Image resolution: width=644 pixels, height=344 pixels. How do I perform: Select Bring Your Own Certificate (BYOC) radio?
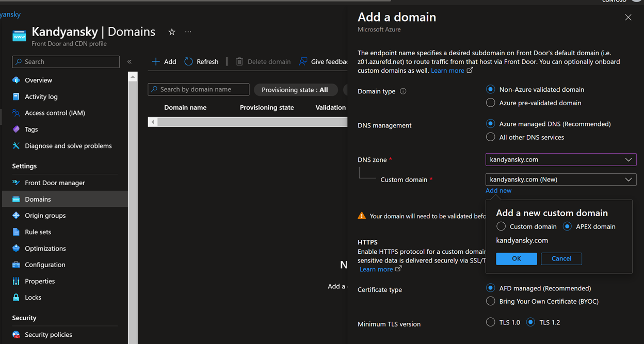coord(491,301)
